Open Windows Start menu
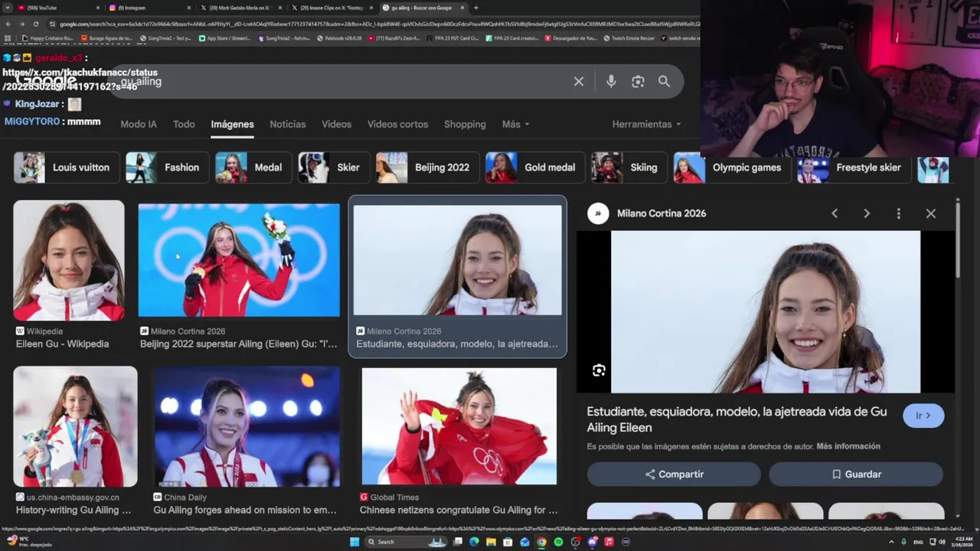980x551 pixels. tap(354, 542)
